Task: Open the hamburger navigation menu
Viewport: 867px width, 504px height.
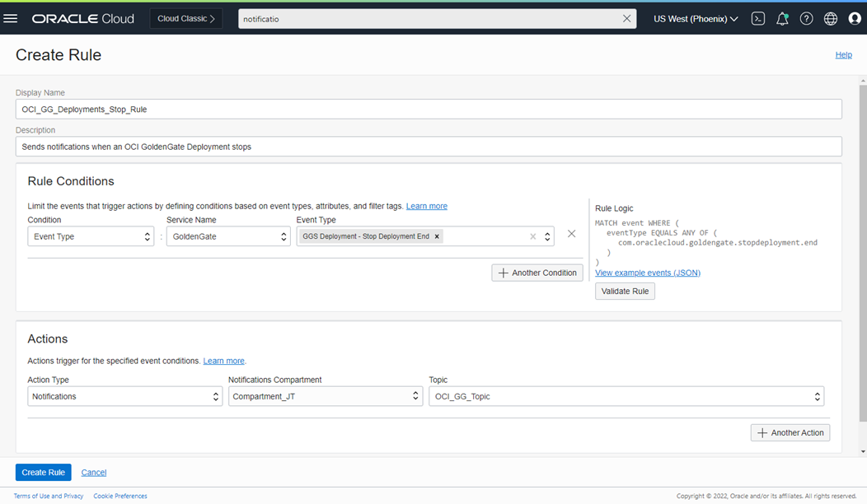Action: pyautogui.click(x=11, y=18)
